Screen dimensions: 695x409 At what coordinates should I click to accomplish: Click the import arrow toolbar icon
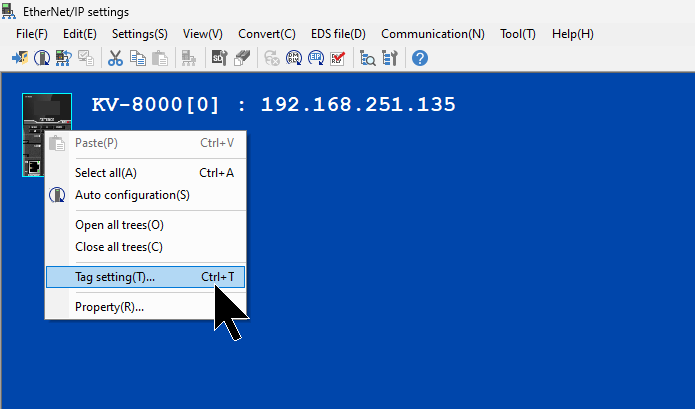pos(20,58)
